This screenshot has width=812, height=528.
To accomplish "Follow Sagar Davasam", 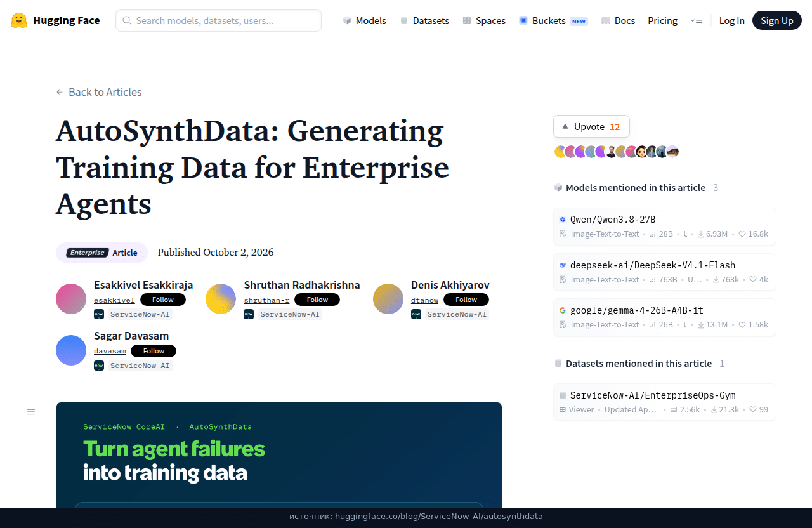I will pyautogui.click(x=154, y=351).
